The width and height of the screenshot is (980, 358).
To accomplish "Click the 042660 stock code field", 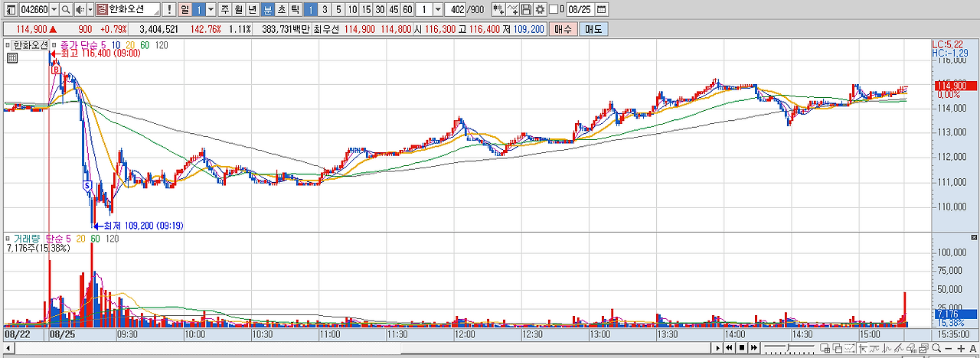I will coord(34,9).
